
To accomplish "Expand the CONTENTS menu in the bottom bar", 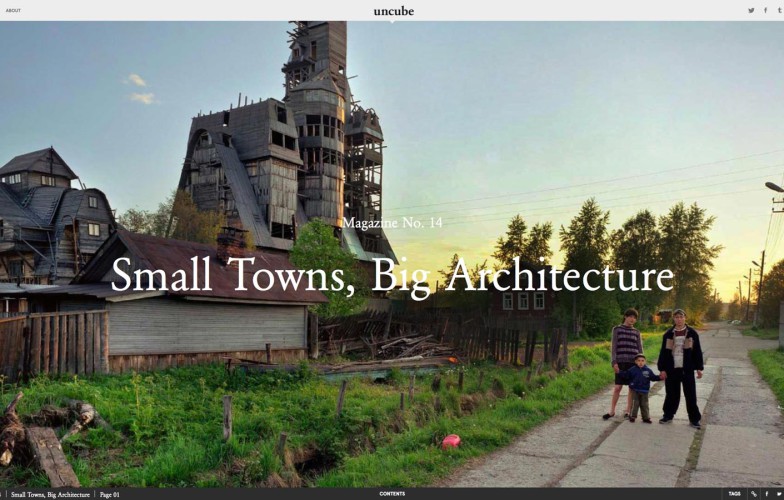I will 392,494.
